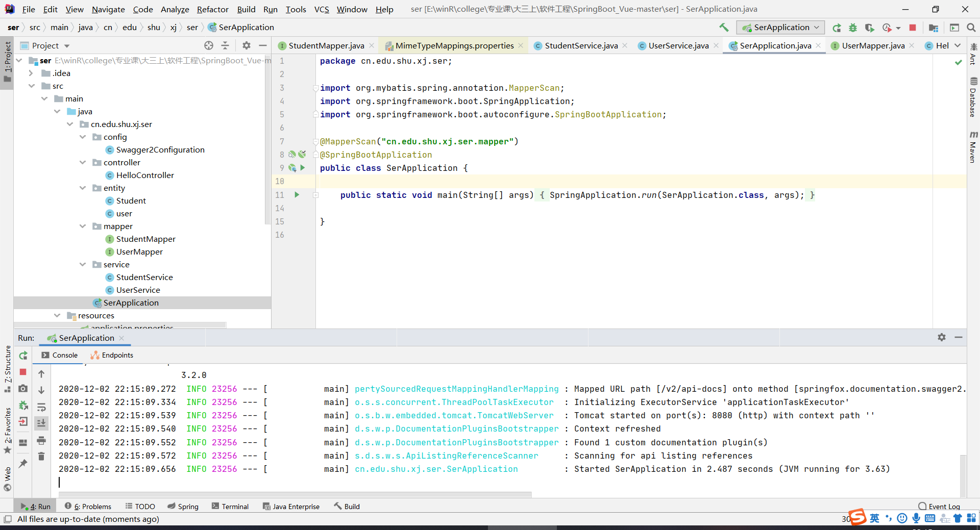The height and width of the screenshot is (530, 980).
Task: Click the console horizontal scrollbar
Action: point(295,494)
